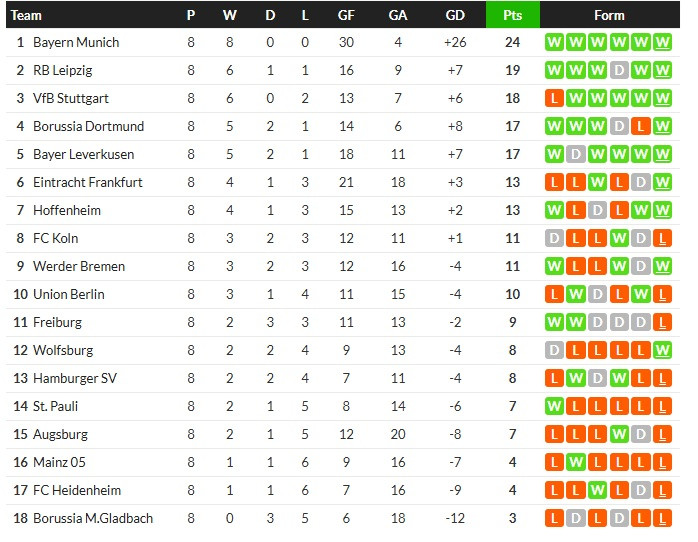Select the win badge in Augsburg's form
Screen dimensions: 698x542
coord(620,435)
